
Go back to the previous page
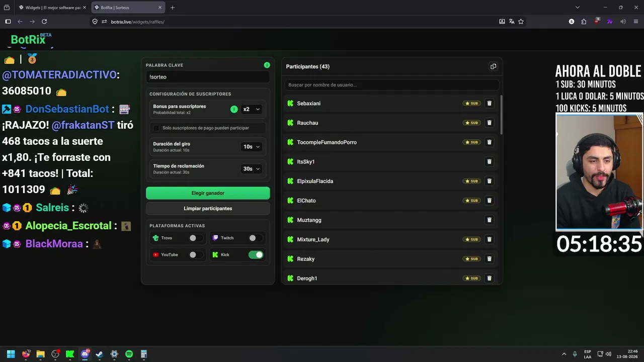20,22
